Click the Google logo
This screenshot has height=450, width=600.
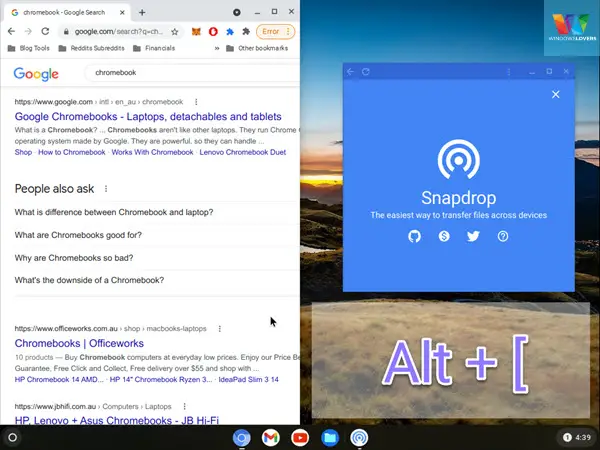(36, 74)
